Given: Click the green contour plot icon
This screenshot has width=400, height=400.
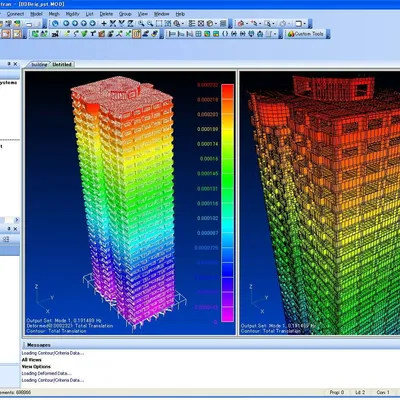Looking at the screenshot, I should 207,34.
